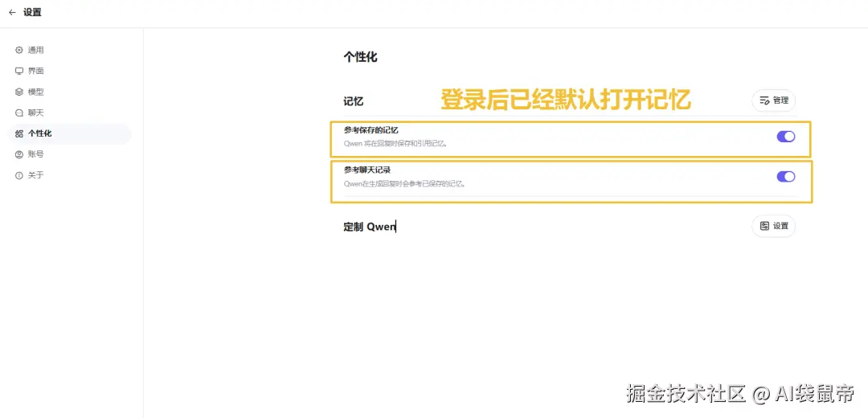868x418 pixels.
Task: Select the 个性化 settings section
Action: [x=70, y=133]
